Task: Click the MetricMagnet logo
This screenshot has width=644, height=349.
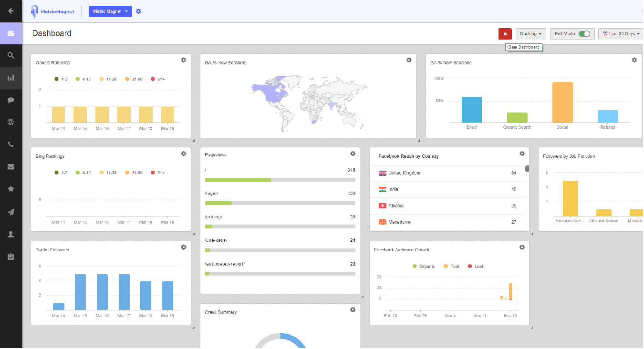Action: click(x=52, y=11)
